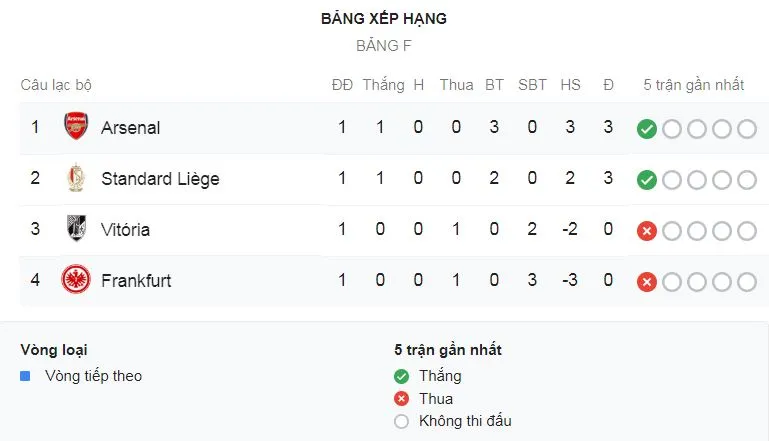This screenshot has height=441, width=769.
Task: Click the Frankfurt eagle crest icon
Action: [76, 280]
